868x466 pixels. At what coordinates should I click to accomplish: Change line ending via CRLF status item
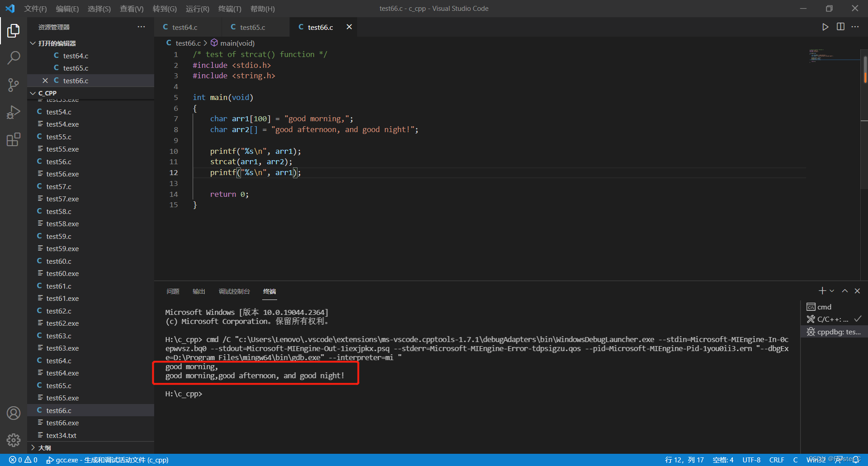coord(777,460)
